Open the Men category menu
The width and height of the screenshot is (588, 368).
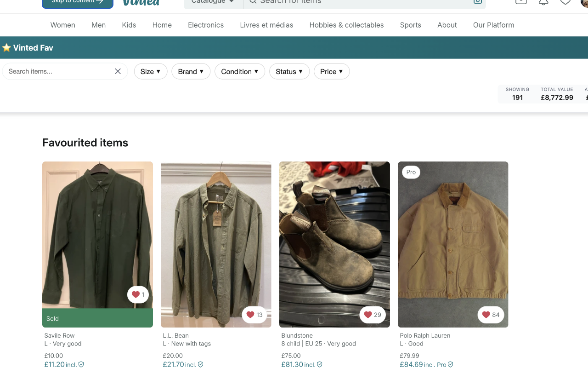[x=98, y=25]
